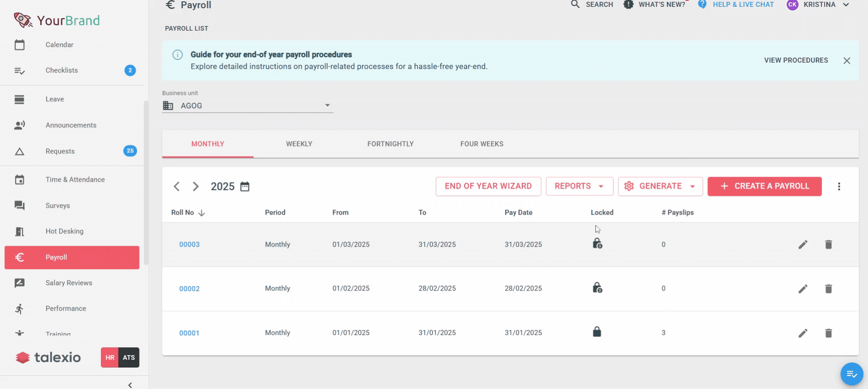Open Time & Attendance icon
Image resolution: width=868 pixels, height=389 pixels.
click(19, 180)
